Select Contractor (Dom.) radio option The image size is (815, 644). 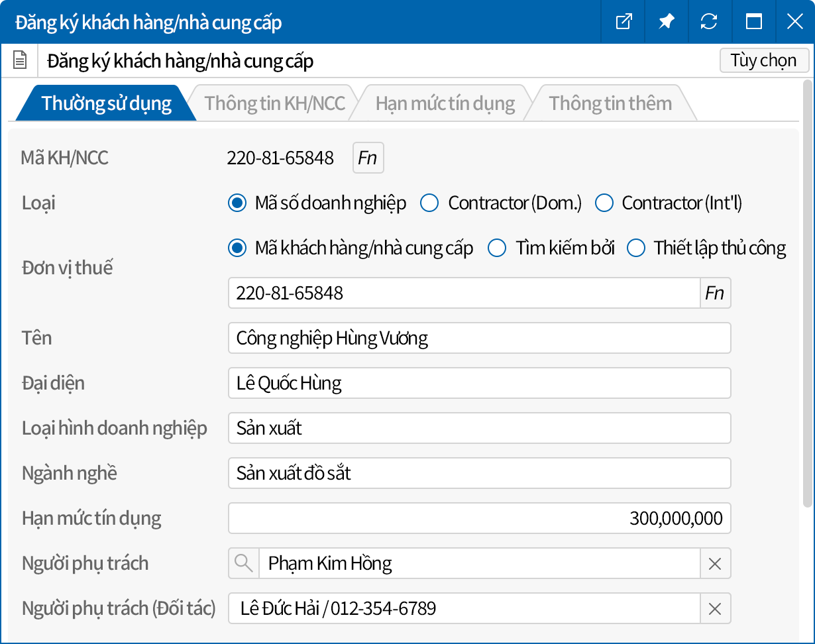point(430,203)
